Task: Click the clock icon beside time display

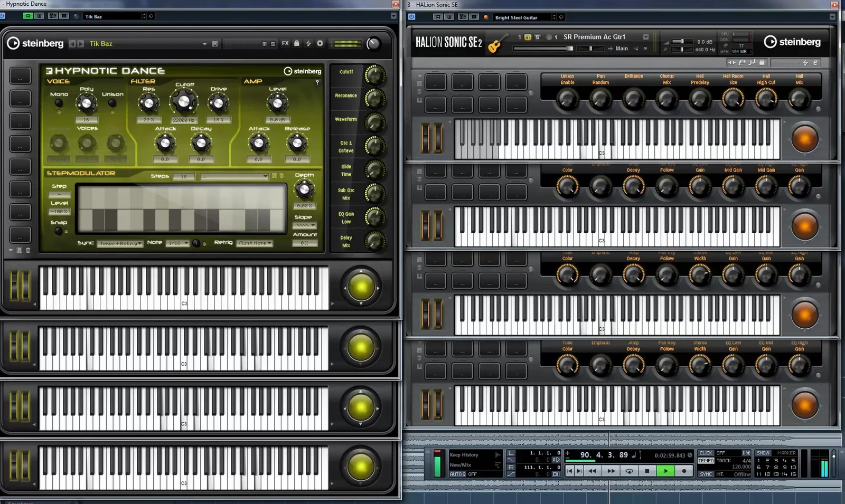Action: (x=690, y=455)
